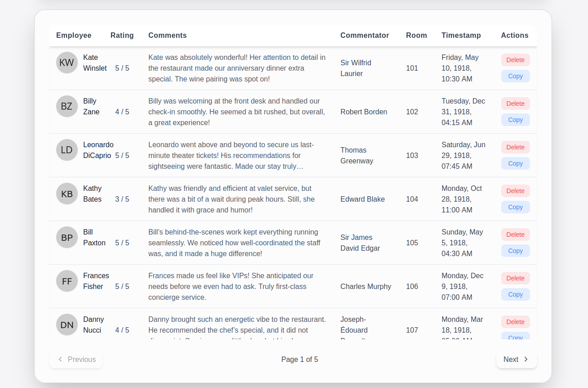
Task: Click Danny Nucci's DN avatar
Action: click(67, 325)
